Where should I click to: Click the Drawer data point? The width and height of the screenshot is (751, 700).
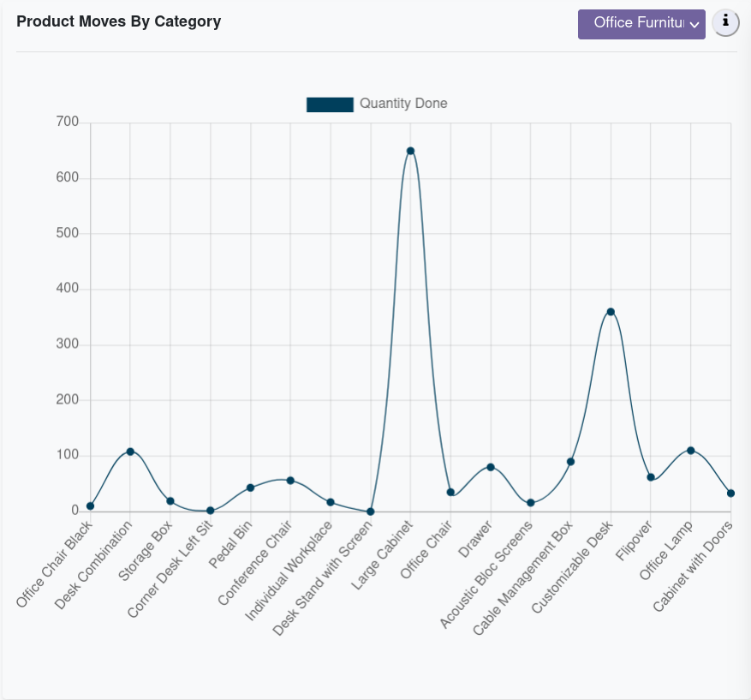[x=491, y=467]
